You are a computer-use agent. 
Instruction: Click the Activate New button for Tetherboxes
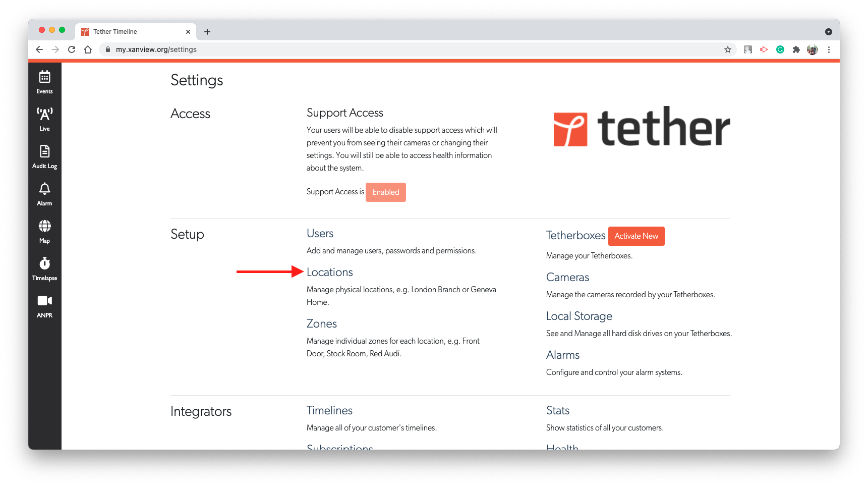636,236
